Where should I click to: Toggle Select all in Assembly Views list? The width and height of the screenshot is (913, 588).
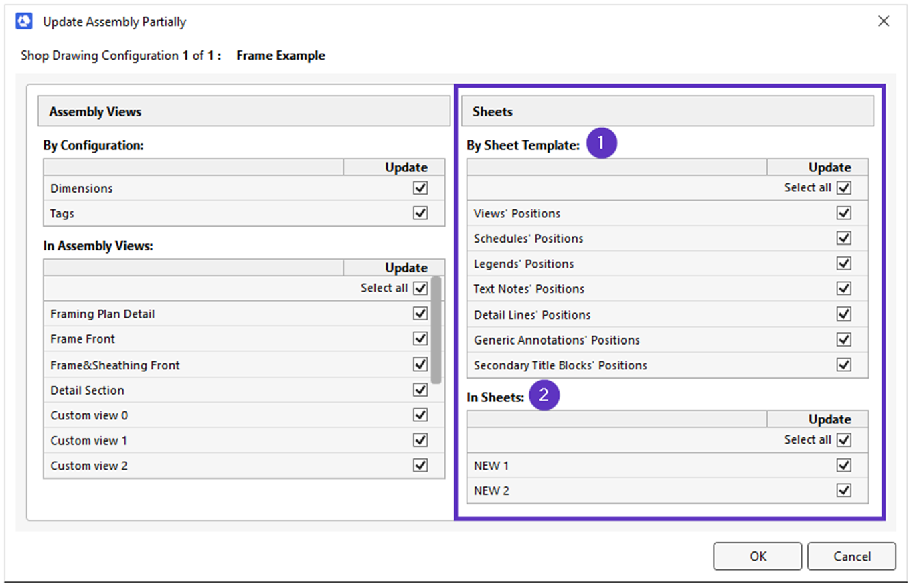tap(420, 288)
